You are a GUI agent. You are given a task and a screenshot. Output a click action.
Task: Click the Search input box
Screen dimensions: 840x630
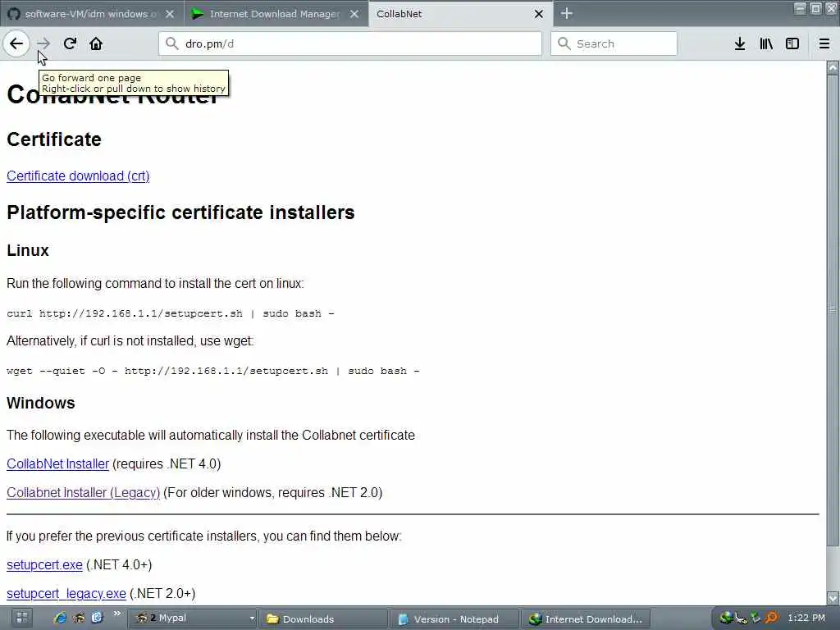[614, 43]
